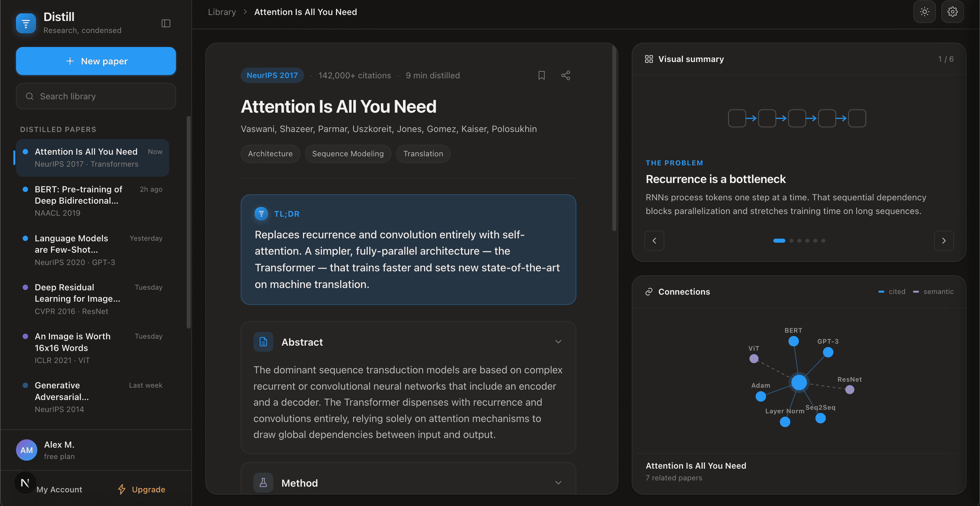980x506 pixels.
Task: Open settings gear icon
Action: (x=952, y=12)
